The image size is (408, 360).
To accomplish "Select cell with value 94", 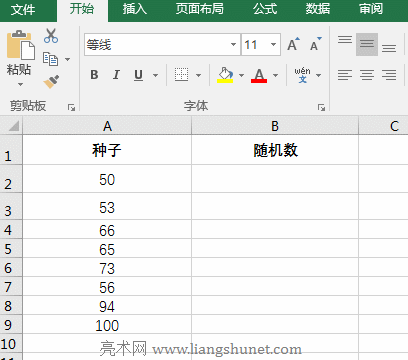I will pyautogui.click(x=107, y=305).
